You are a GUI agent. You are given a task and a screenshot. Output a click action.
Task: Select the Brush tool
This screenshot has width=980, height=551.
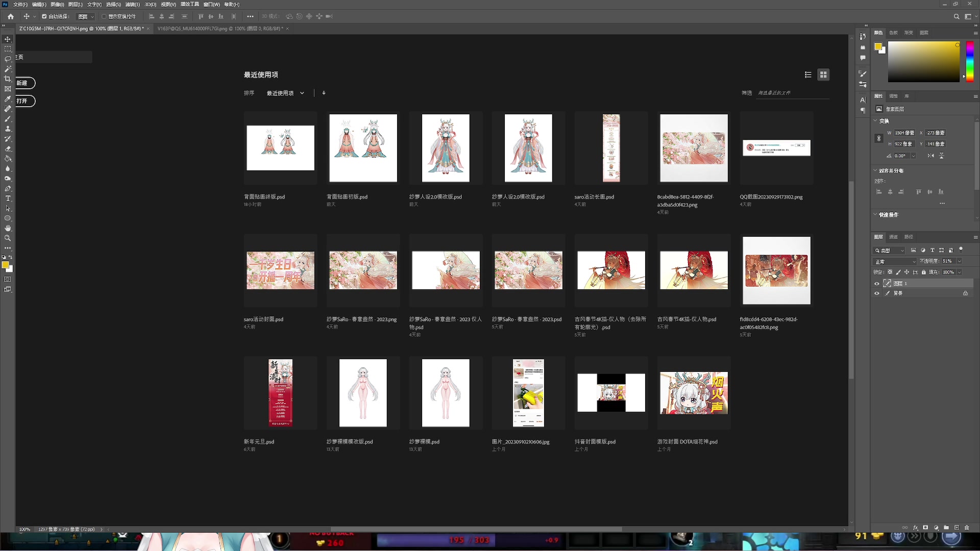(8, 119)
